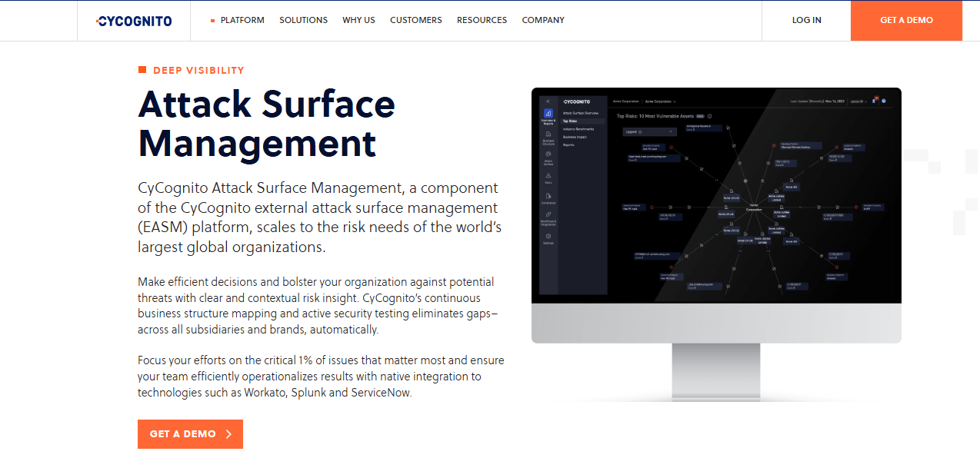980x458 pixels.
Task: Click the orange Get a Demo header button
Action: [x=906, y=21]
